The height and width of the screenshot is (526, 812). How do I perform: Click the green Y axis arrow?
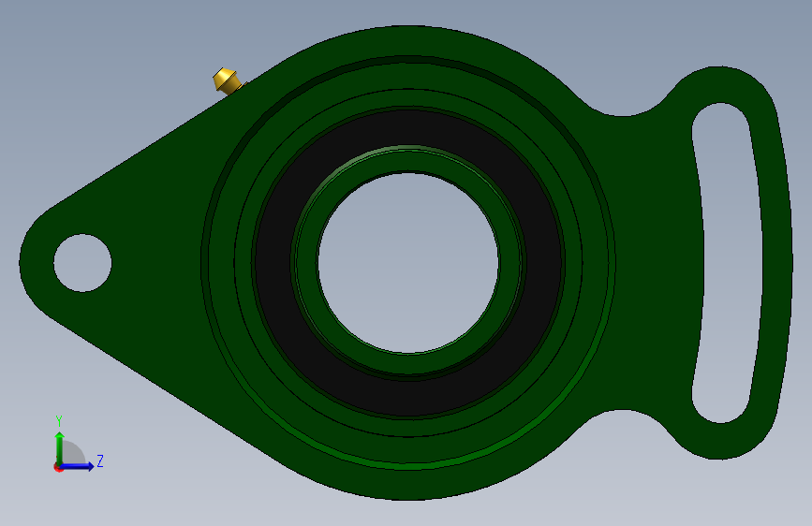(59, 446)
